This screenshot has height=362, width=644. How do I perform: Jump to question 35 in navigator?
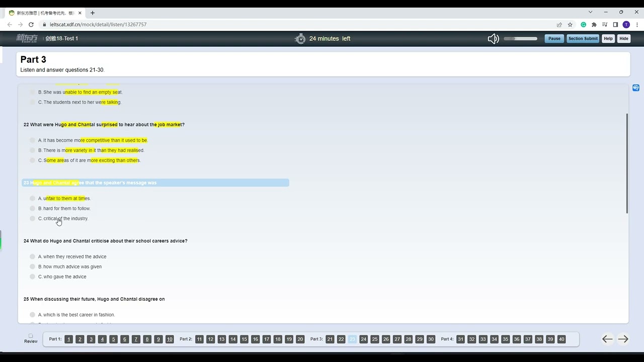506,339
